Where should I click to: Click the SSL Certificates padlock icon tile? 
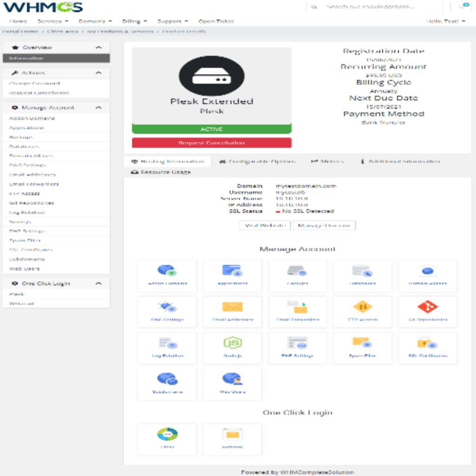coord(427,347)
